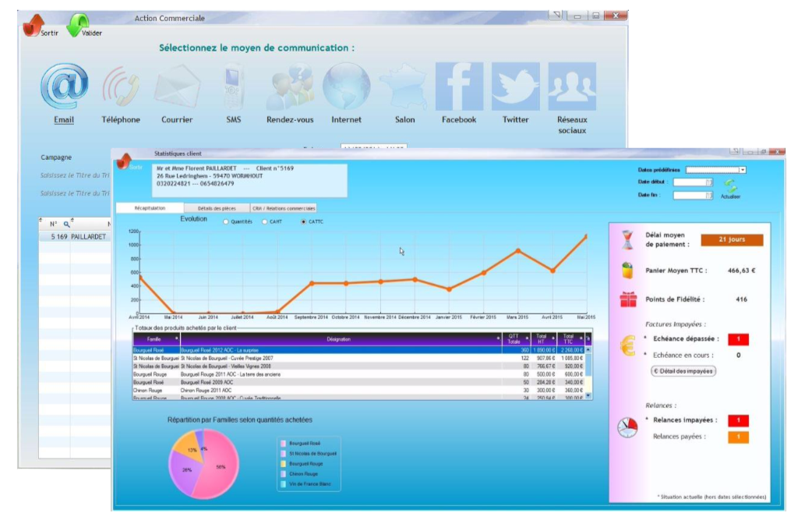Switch to the Détails des pièces tab

217,208
